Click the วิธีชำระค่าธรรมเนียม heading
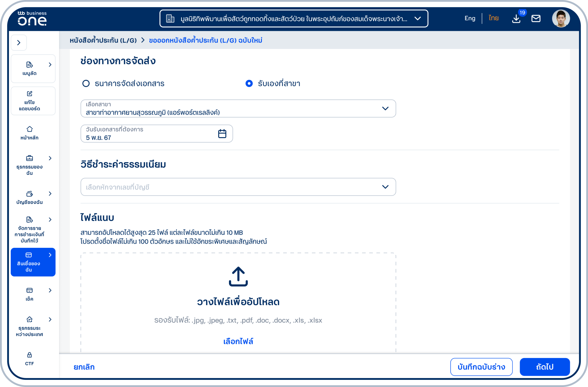The height and width of the screenshot is (387, 588). pyautogui.click(x=123, y=164)
